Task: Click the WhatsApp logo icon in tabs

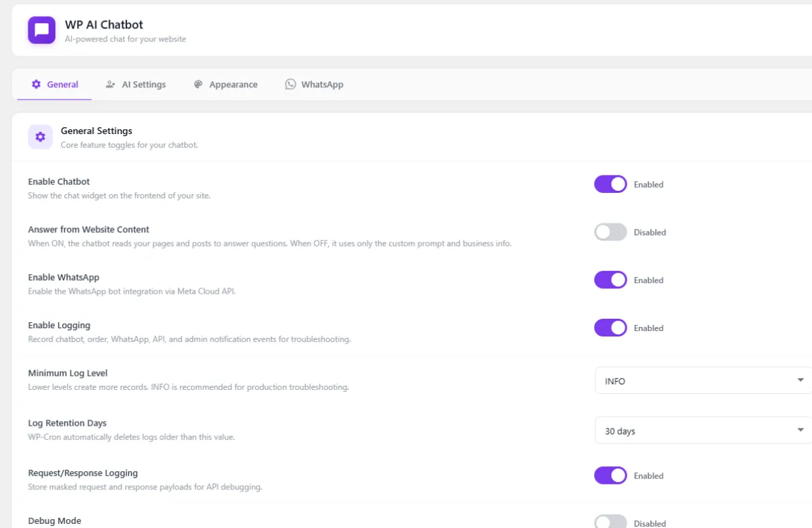Action: [290, 85]
